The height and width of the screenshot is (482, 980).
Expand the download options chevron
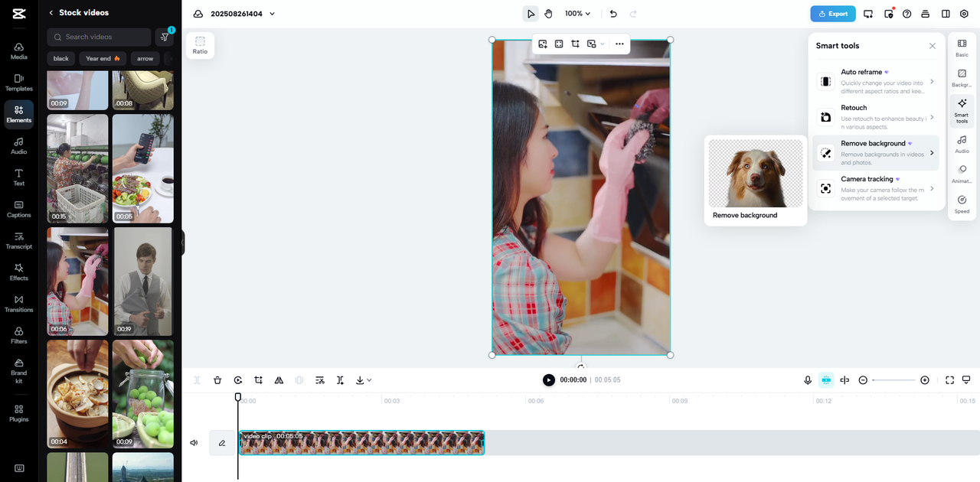(x=369, y=379)
